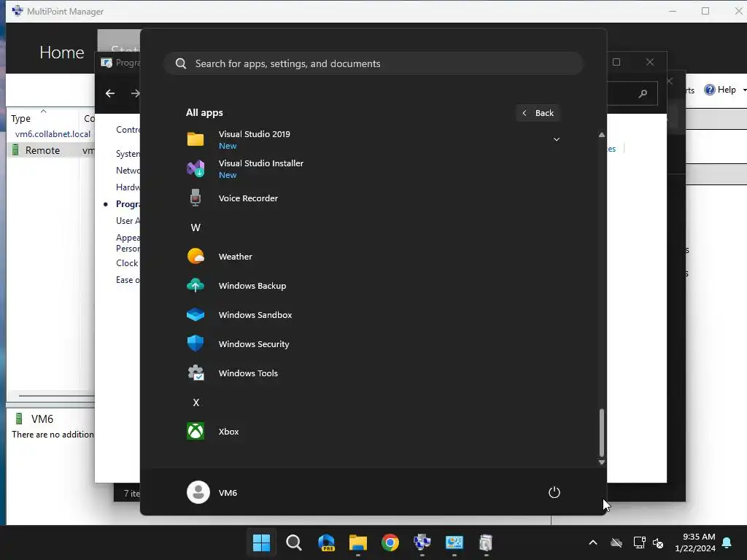Click the VM6 user avatar
The width and height of the screenshot is (747, 560).
[198, 492]
